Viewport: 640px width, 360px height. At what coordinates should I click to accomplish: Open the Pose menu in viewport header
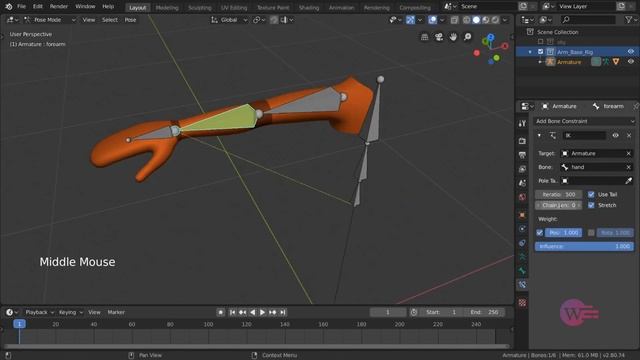[x=130, y=20]
